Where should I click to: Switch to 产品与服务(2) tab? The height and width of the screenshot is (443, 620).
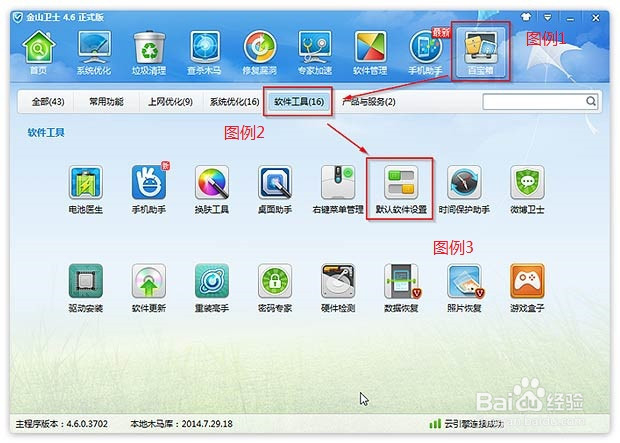coord(369,102)
